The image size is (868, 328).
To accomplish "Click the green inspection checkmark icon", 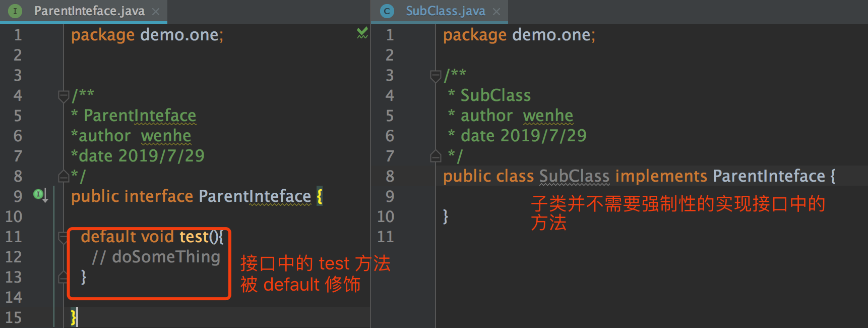I will 362,33.
